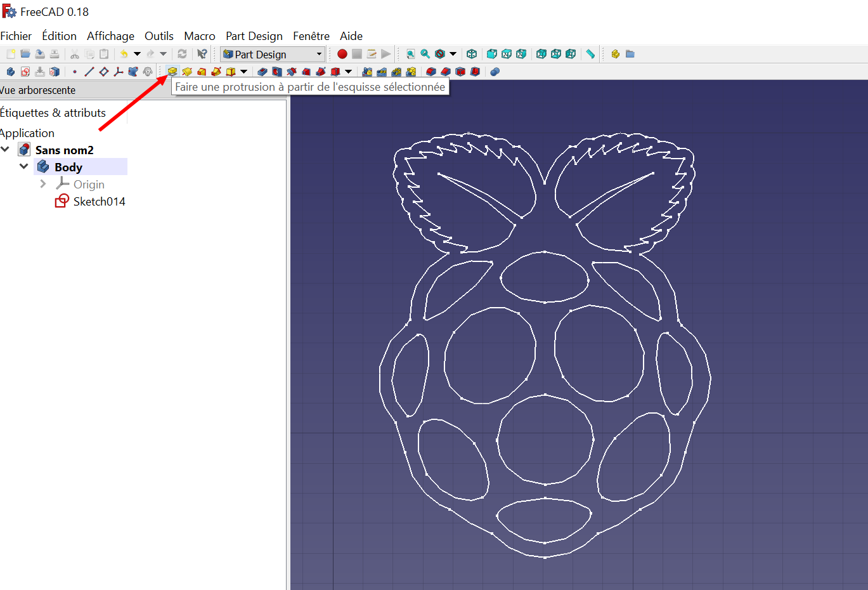Click the Additive pipe tool icon
The image size is (868, 590).
click(x=216, y=72)
